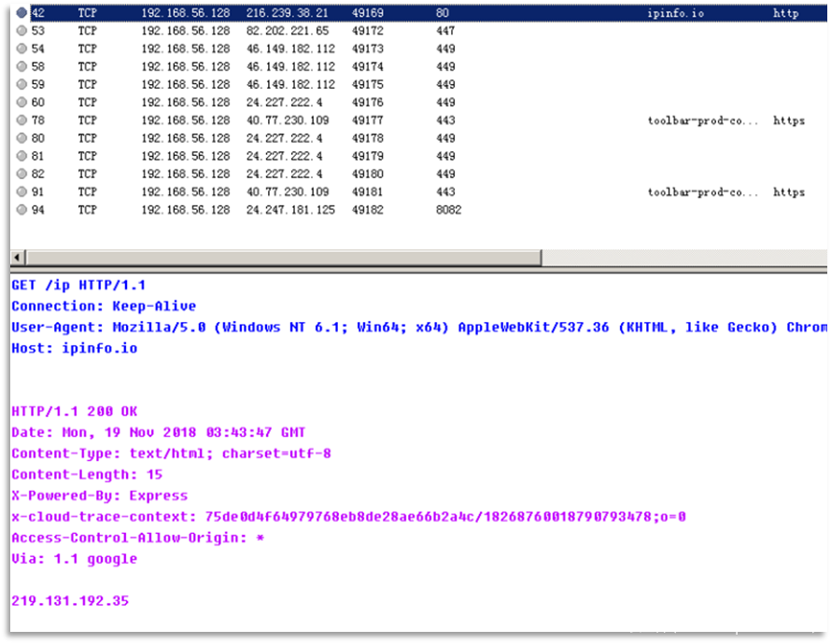Click the status icon for row 94
831x644 pixels.
pos(22,210)
